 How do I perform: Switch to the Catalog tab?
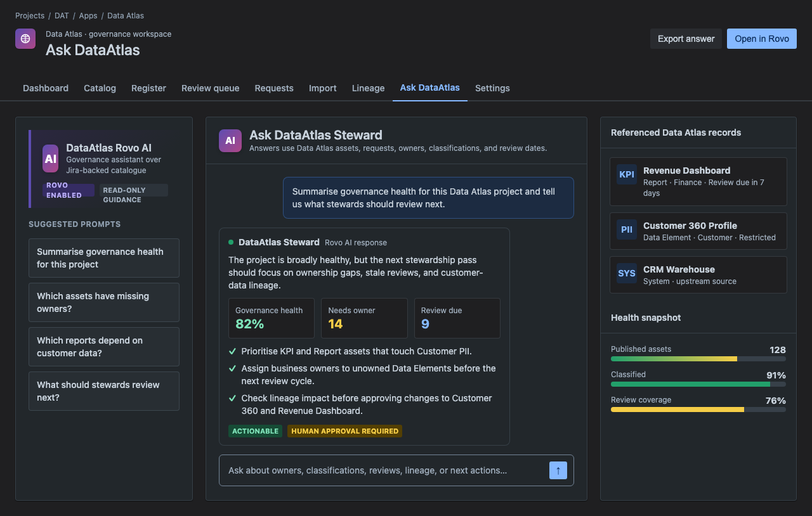coord(100,88)
